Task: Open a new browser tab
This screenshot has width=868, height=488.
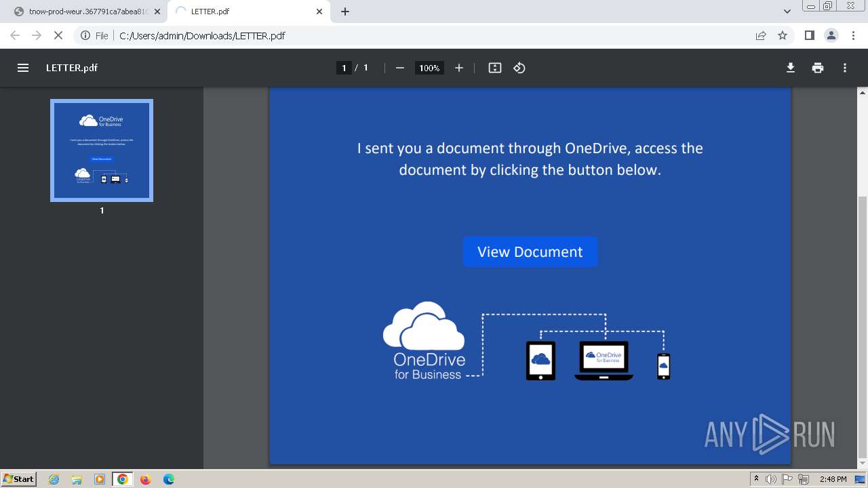Action: tap(345, 12)
